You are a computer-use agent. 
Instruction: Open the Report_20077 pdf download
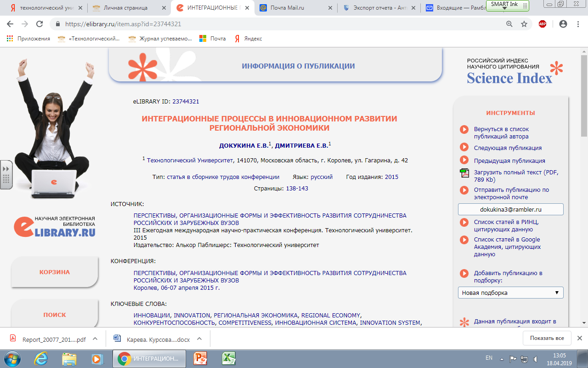coord(47,339)
